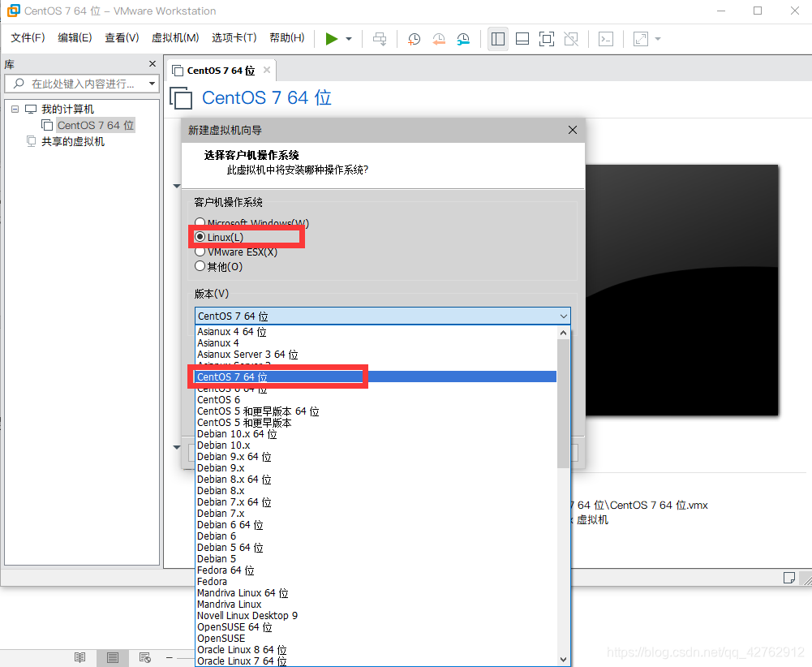Select the VMware ESX(X) radio button
The image size is (812, 667).
200,252
